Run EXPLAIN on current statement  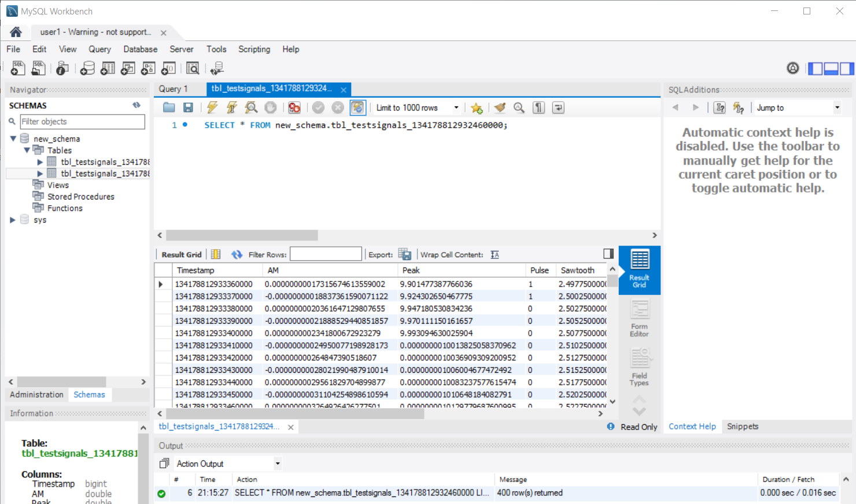pyautogui.click(x=251, y=108)
